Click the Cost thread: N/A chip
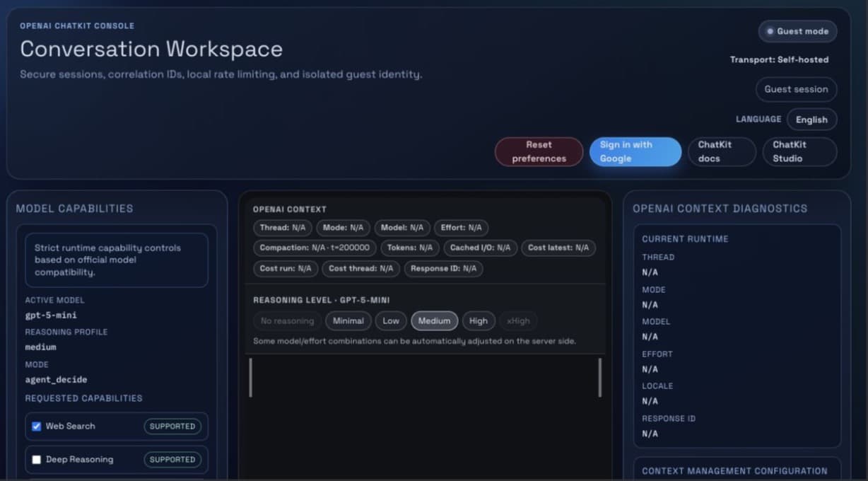The height and width of the screenshot is (481, 868). pos(360,269)
